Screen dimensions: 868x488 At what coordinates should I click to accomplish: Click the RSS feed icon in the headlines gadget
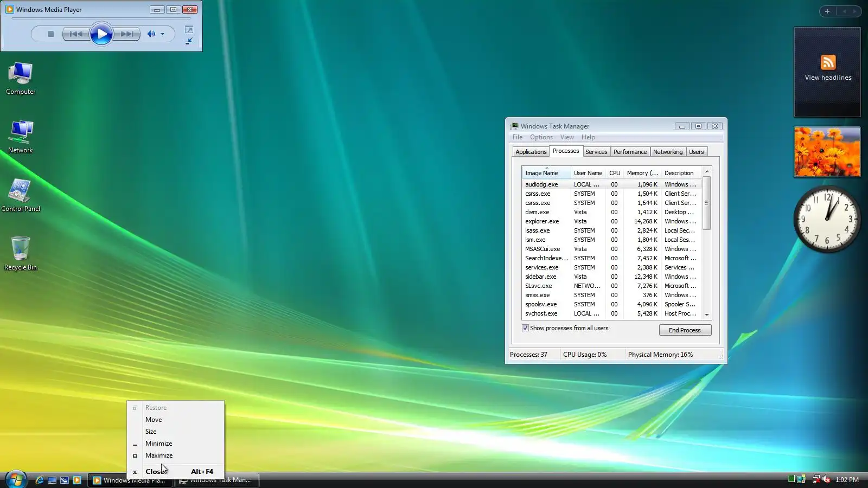[828, 62]
